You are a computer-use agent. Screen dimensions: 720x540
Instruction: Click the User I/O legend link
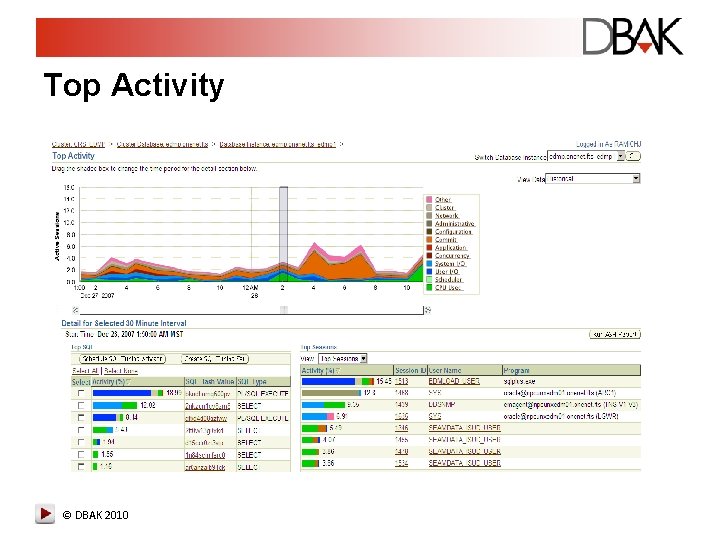(447, 271)
